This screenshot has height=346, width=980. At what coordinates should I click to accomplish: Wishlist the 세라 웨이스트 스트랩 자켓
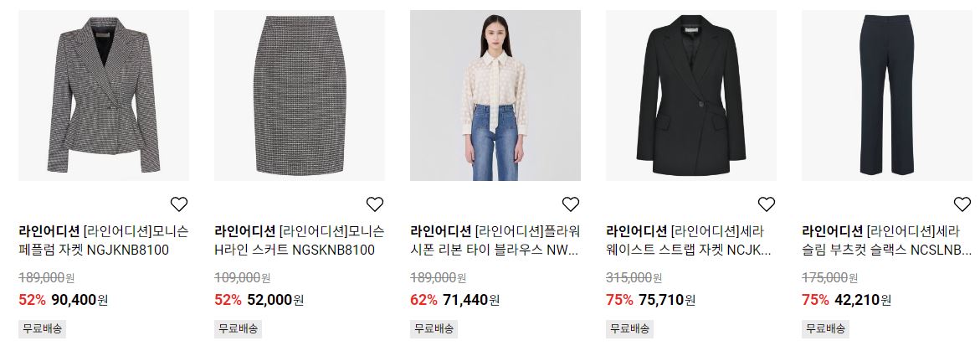coord(767,204)
